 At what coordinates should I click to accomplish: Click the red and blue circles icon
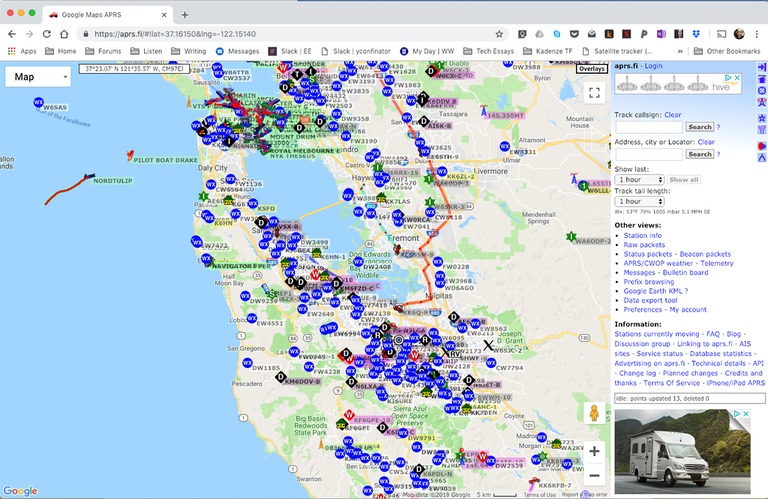(762, 146)
